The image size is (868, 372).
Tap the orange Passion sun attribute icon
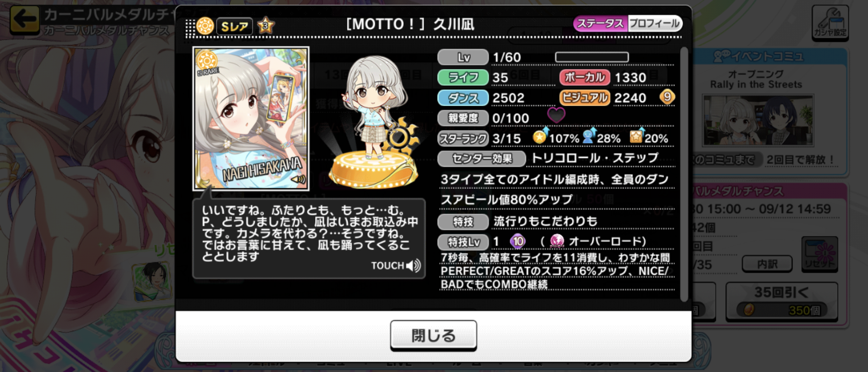click(x=205, y=26)
